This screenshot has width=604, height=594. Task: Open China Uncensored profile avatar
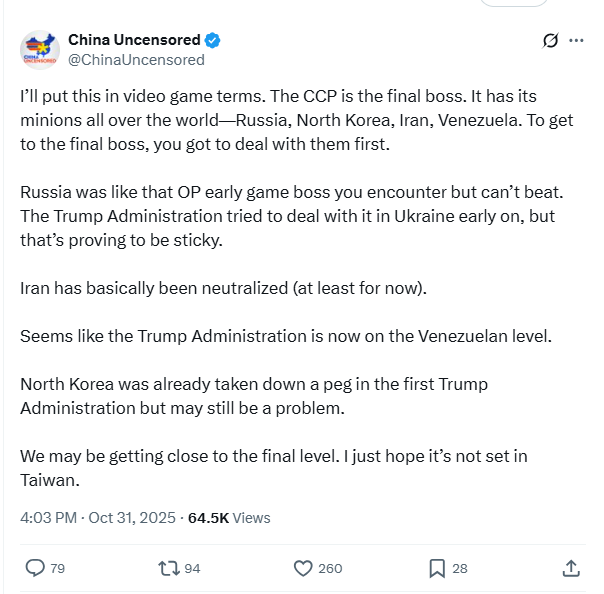coord(39,50)
